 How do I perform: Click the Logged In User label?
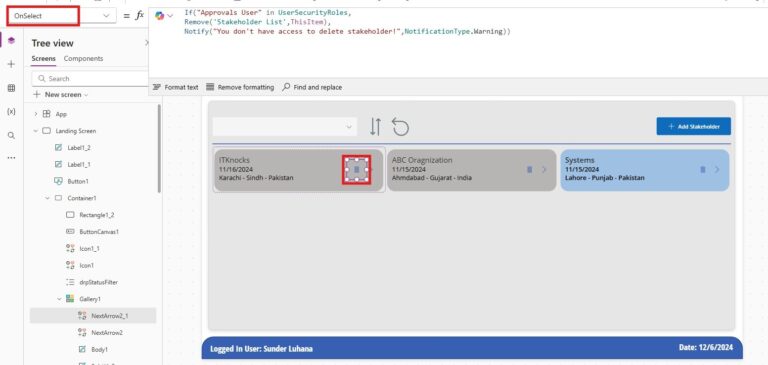point(262,349)
